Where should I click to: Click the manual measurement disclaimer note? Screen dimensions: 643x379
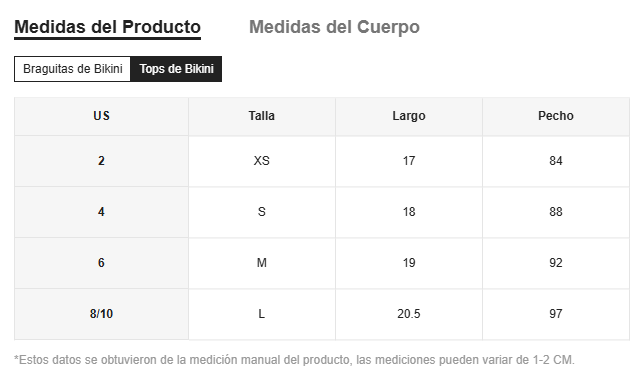click(x=294, y=360)
